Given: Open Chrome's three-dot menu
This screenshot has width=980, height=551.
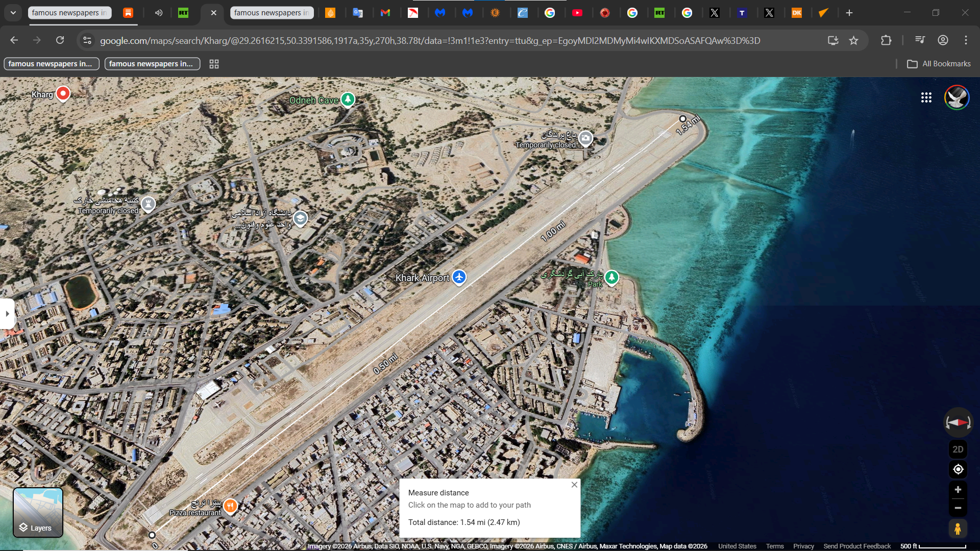Looking at the screenshot, I should [x=966, y=40].
